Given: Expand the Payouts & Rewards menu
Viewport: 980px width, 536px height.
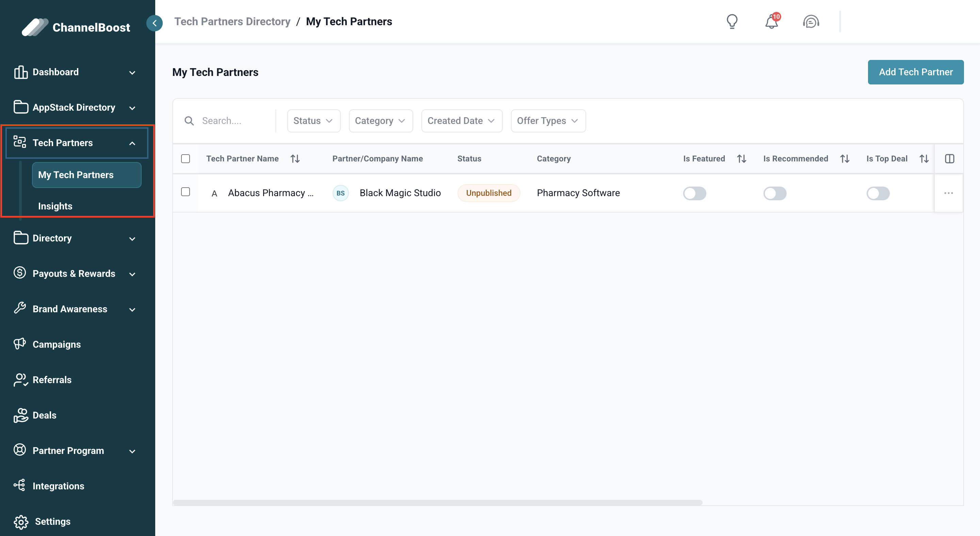Looking at the screenshot, I should [75, 274].
